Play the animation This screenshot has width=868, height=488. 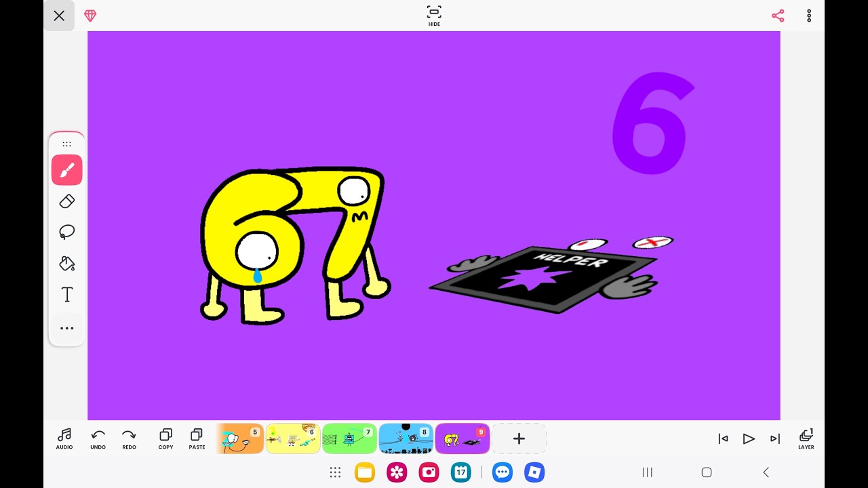(x=749, y=439)
